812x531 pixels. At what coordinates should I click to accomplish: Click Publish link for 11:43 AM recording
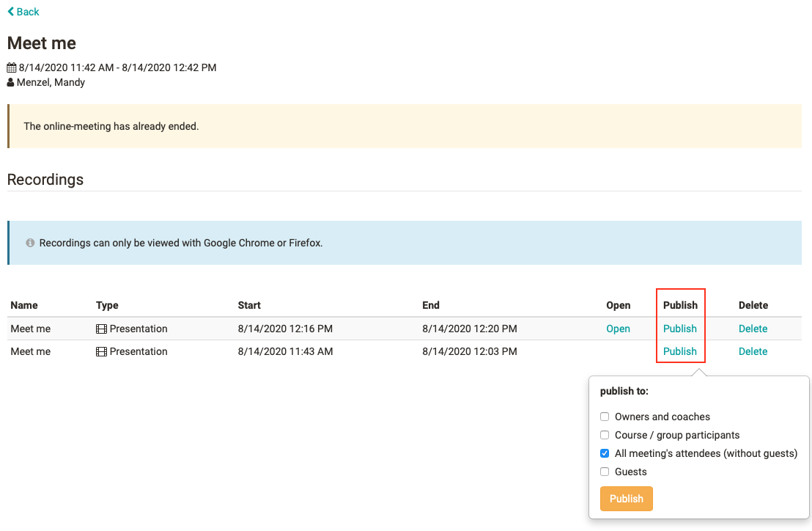click(679, 351)
